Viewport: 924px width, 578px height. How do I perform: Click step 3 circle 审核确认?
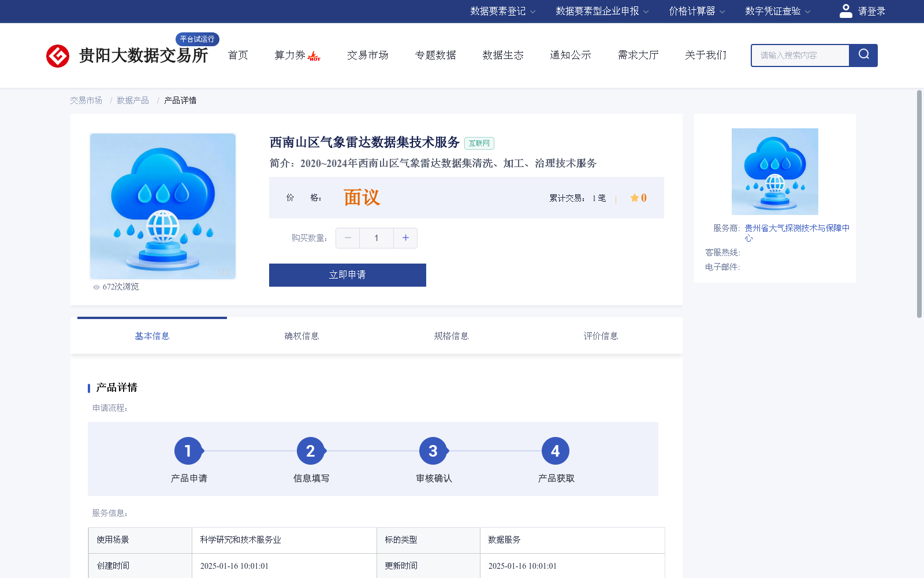(x=433, y=451)
